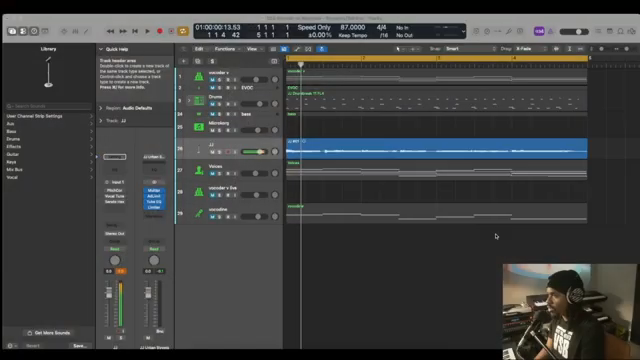Click the Microkorg track music note icon
The width and height of the screenshot is (640, 360).
[199, 127]
